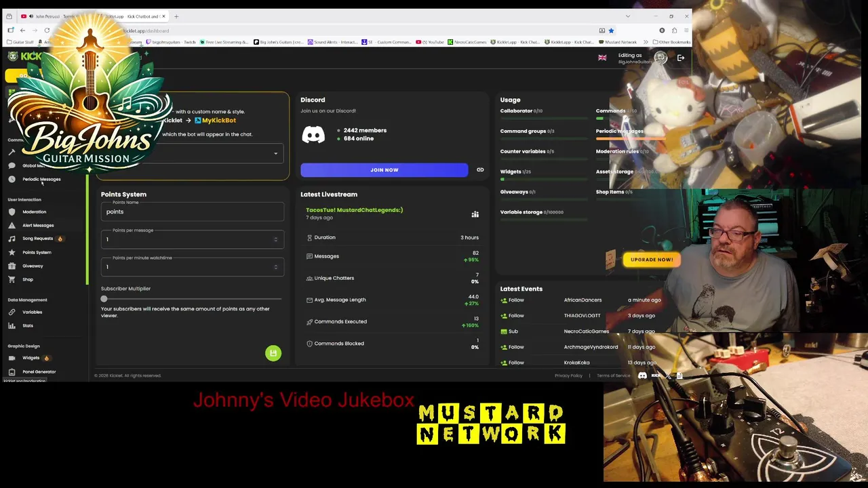Screen dimensions: 868x488
Task: Open the browser tab search chevron
Action: coord(628,16)
